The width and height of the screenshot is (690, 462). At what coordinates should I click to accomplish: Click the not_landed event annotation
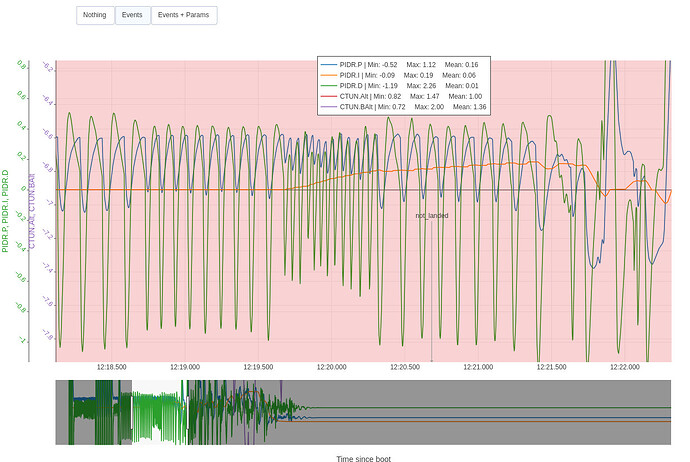[432, 215]
